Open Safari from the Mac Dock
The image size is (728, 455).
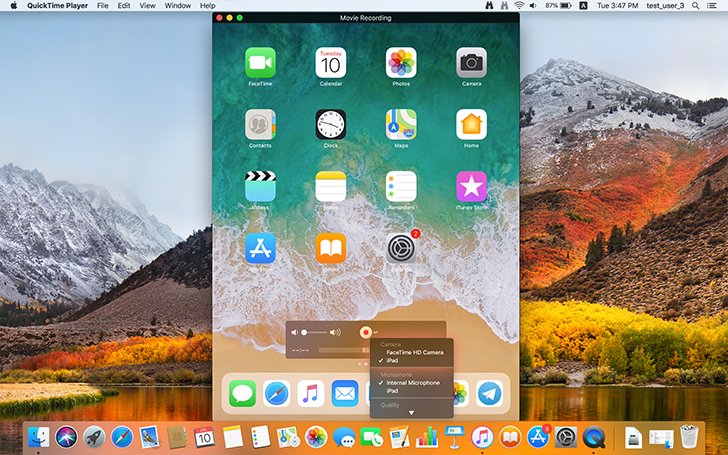click(122, 437)
